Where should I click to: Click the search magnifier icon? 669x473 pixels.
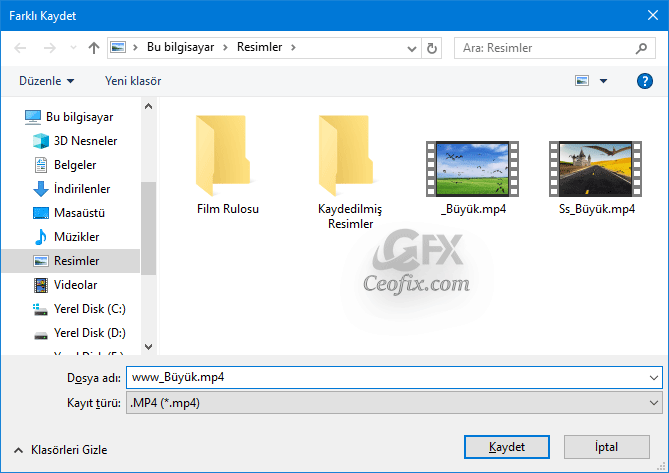coord(641,48)
